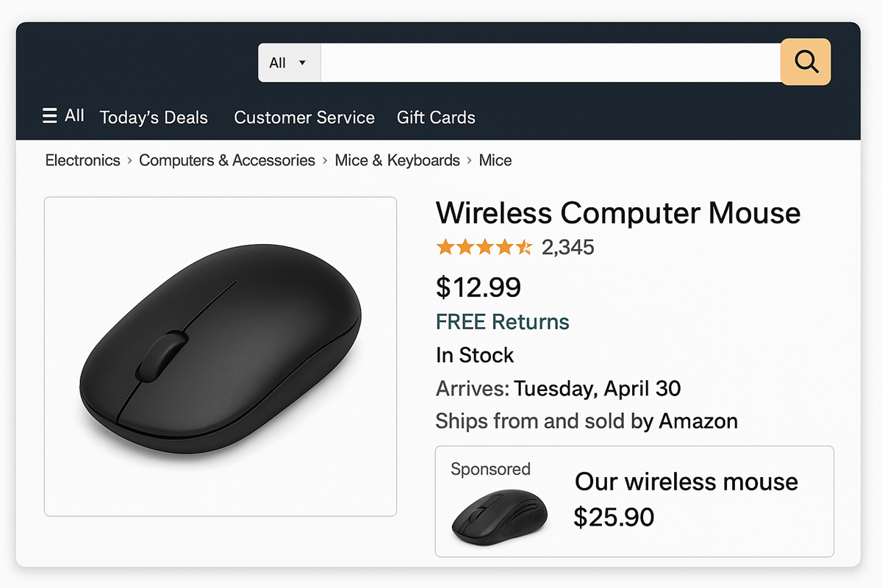Image resolution: width=882 pixels, height=588 pixels.
Task: Click the magnifying glass search button
Action: point(806,62)
